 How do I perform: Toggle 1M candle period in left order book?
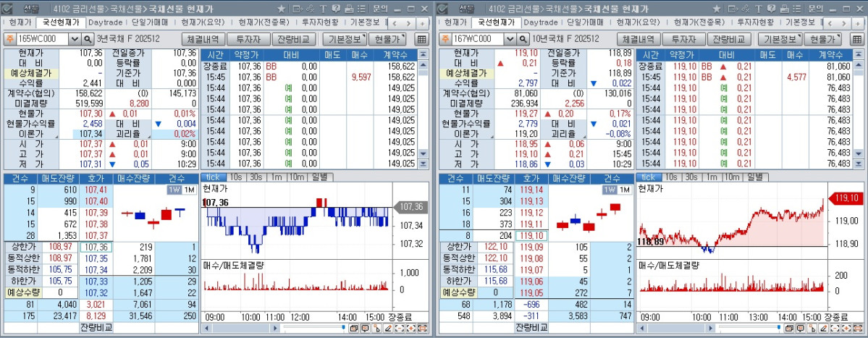pos(189,190)
